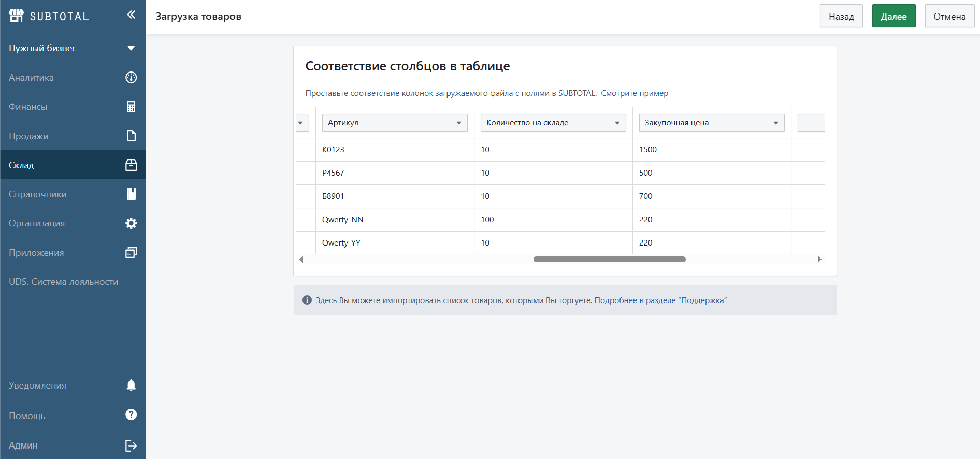Open the Закупочная цена column dropdown
This screenshot has width=980, height=459.
[x=711, y=123]
